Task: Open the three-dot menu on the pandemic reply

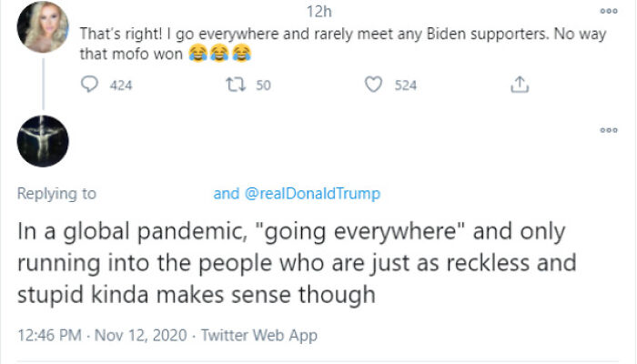Action: point(609,130)
